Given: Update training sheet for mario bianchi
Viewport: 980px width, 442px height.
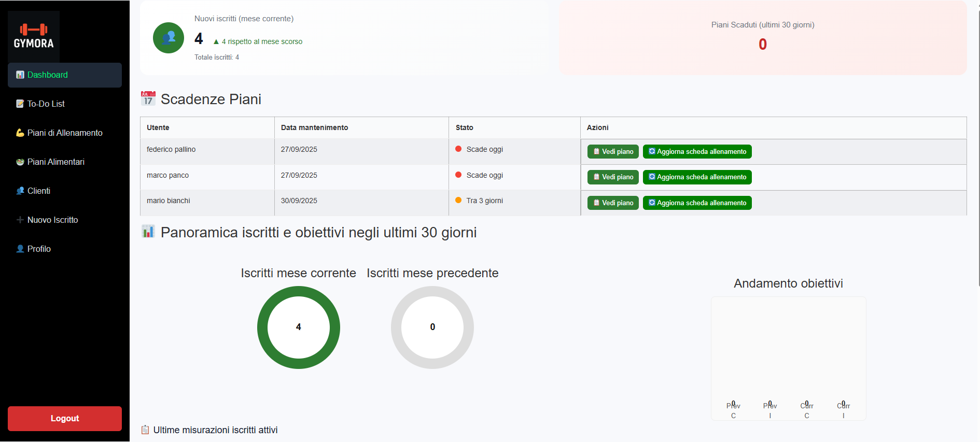Looking at the screenshot, I should tap(697, 203).
